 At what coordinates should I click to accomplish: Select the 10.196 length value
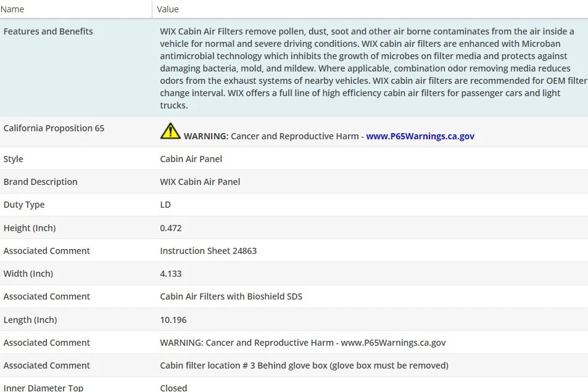click(x=173, y=320)
